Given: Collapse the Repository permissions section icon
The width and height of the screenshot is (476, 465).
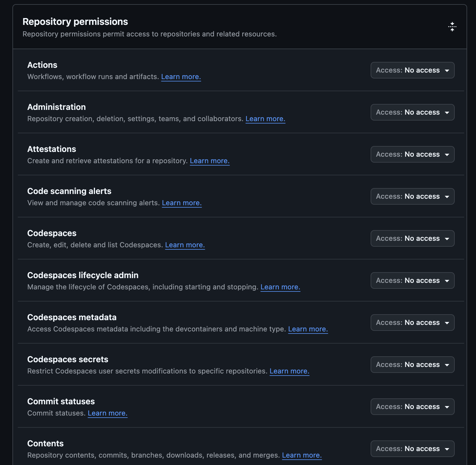Looking at the screenshot, I should pos(452,27).
